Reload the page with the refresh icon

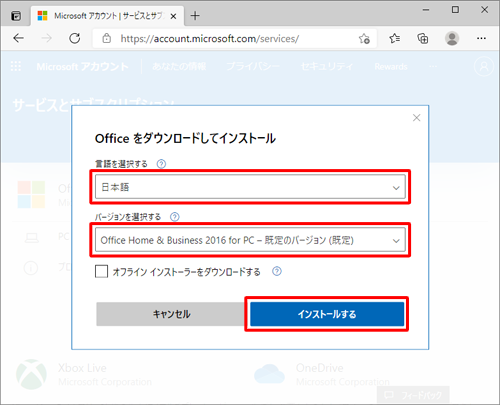75,38
